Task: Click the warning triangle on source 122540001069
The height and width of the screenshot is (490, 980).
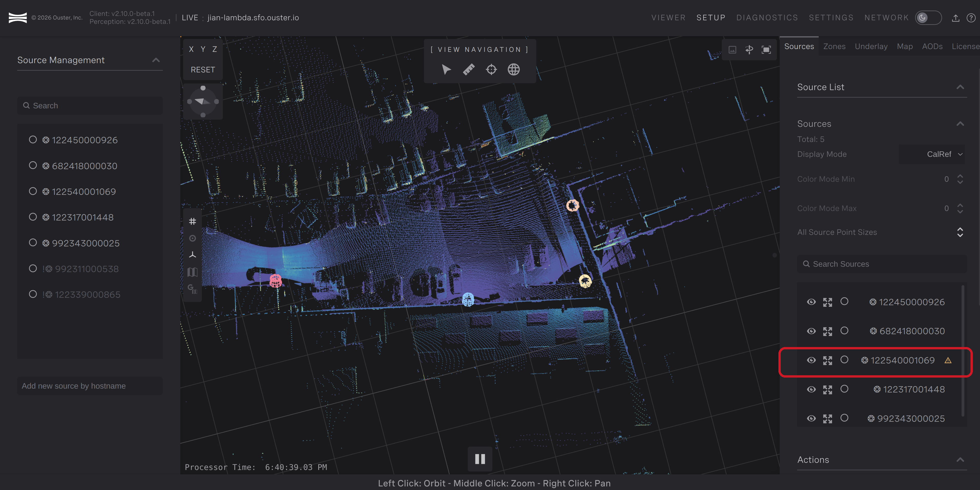Action: click(x=948, y=360)
